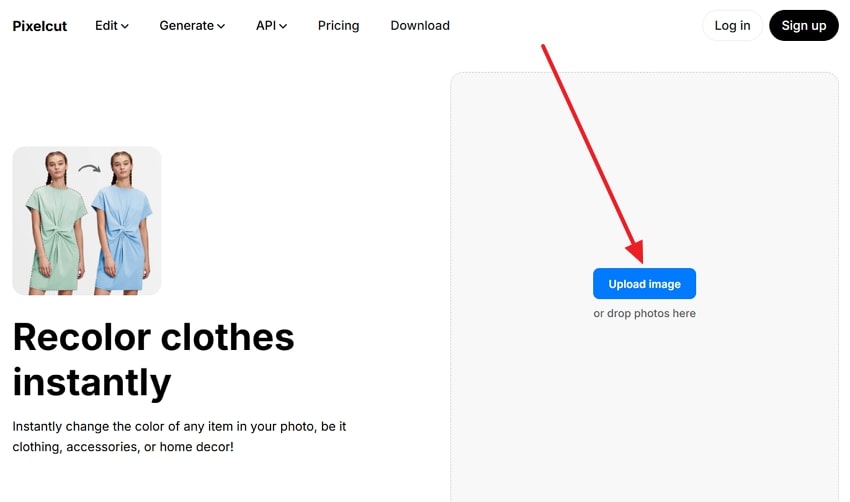Click the "or drop photos here" text
The height and width of the screenshot is (502, 850).
tap(644, 314)
